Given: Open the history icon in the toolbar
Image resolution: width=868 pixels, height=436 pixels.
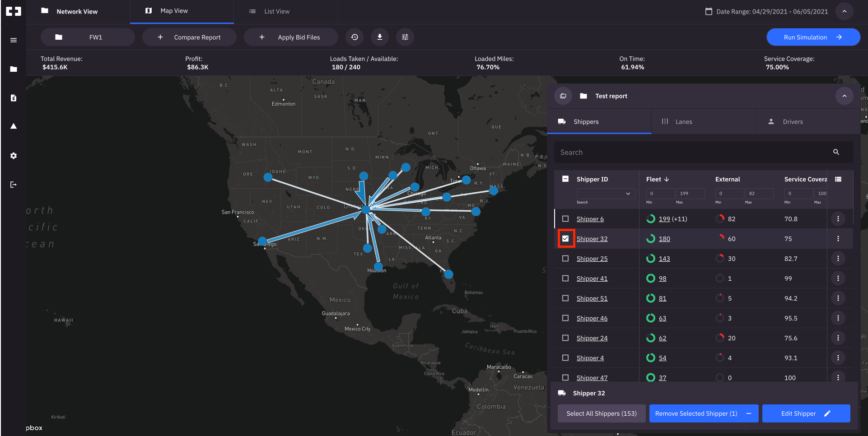Looking at the screenshot, I should coord(355,37).
